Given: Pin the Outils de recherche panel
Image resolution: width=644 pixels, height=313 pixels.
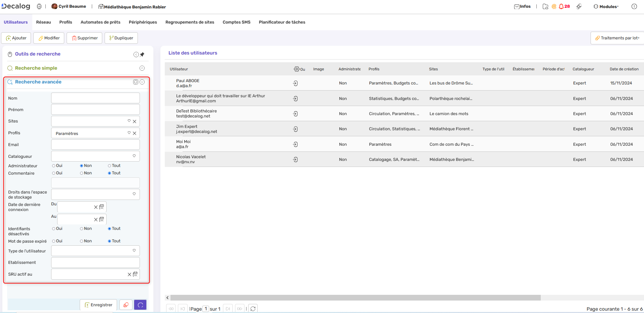Looking at the screenshot, I should 142,54.
